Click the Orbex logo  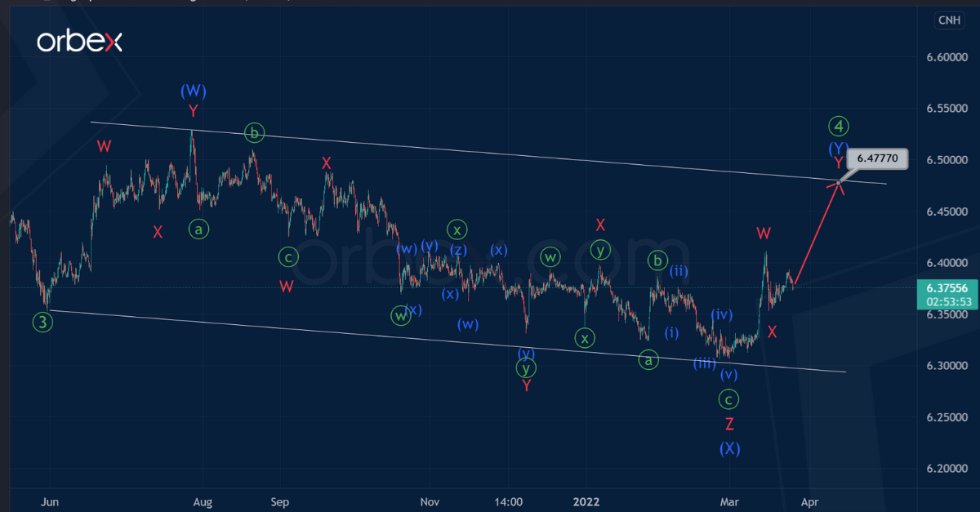click(79, 42)
